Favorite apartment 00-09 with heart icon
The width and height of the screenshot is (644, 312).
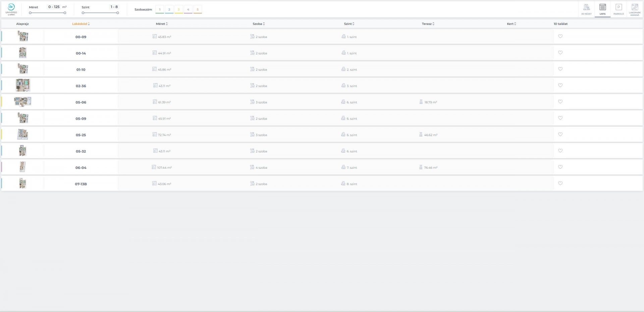(560, 36)
